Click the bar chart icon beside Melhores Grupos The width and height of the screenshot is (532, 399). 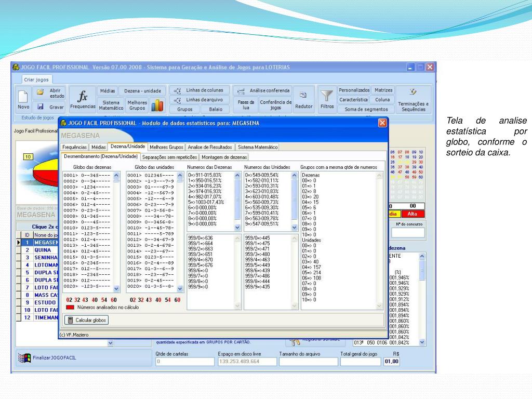tap(157, 105)
